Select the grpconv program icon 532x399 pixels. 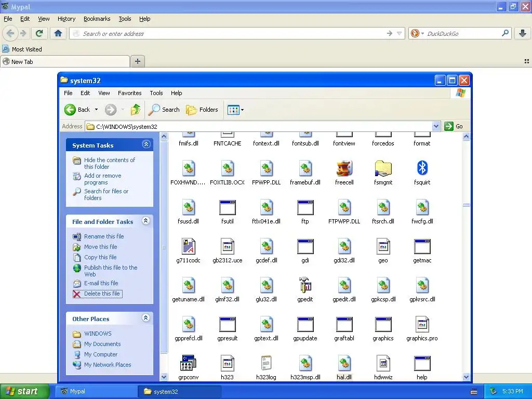(188, 363)
